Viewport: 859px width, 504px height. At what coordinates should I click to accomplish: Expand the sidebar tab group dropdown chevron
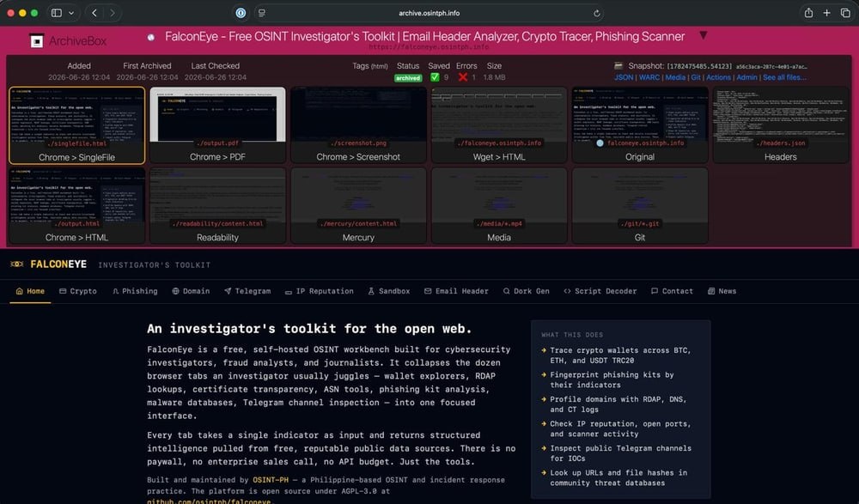point(71,13)
